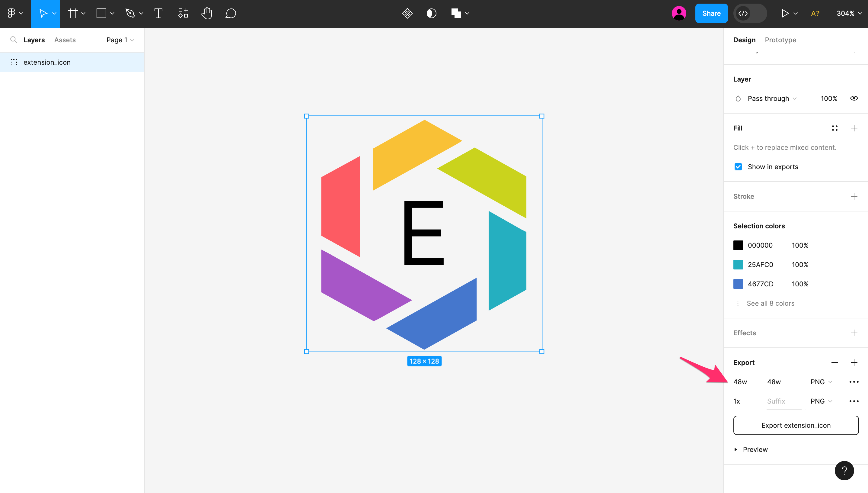Viewport: 868px width, 493px height.
Task: Select the Frame tool
Action: (73, 14)
